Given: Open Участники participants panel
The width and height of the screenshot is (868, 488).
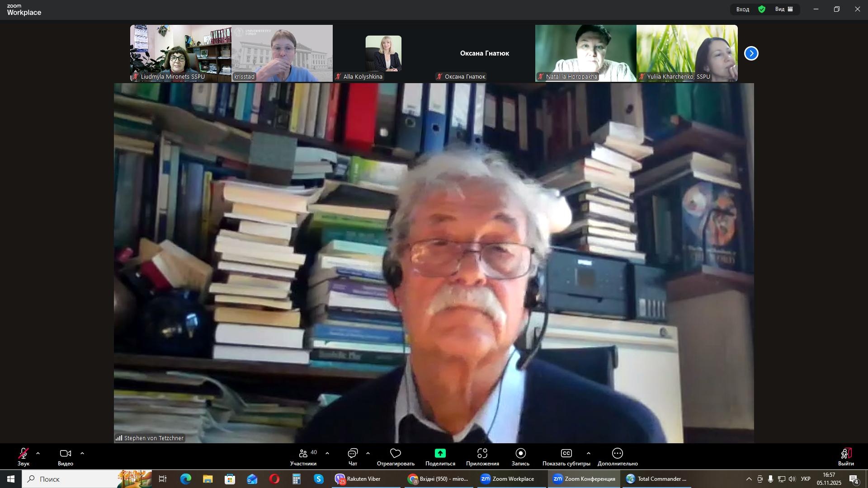Looking at the screenshot, I should (x=304, y=456).
